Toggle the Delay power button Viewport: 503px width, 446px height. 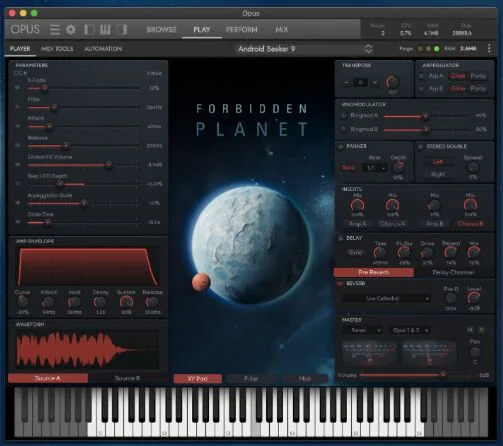click(x=341, y=238)
